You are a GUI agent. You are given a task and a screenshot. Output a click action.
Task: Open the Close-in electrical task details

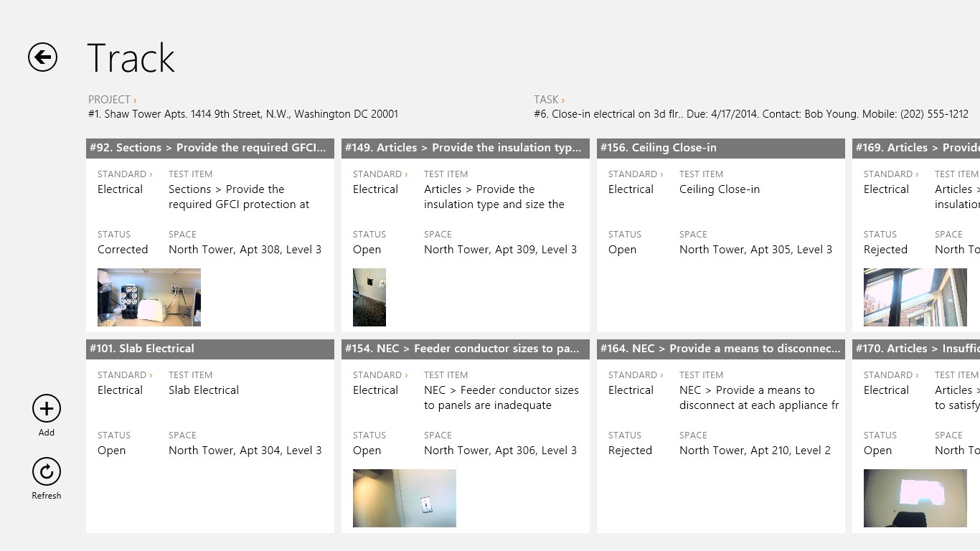click(750, 114)
